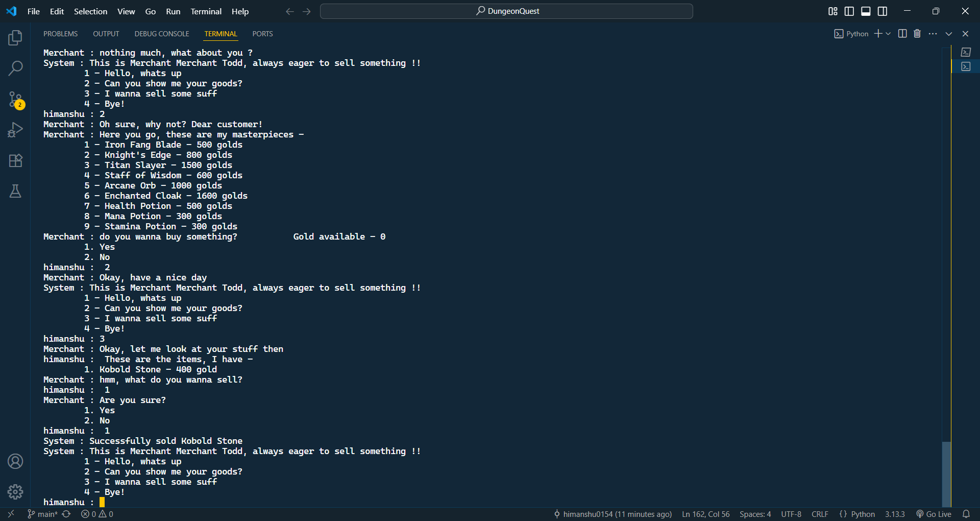The width and height of the screenshot is (980, 521).
Task: Select the second active terminal in list
Action: tap(966, 66)
